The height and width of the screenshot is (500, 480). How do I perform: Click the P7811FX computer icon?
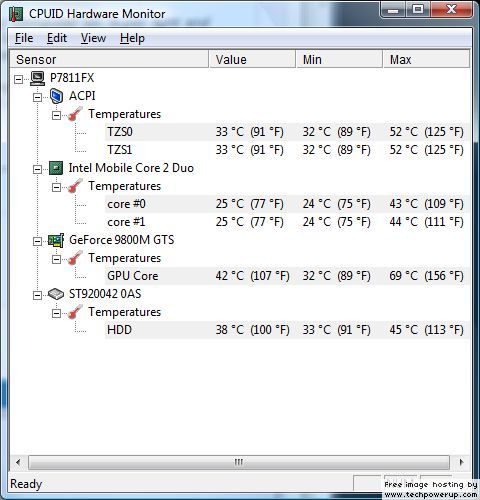tap(37, 78)
